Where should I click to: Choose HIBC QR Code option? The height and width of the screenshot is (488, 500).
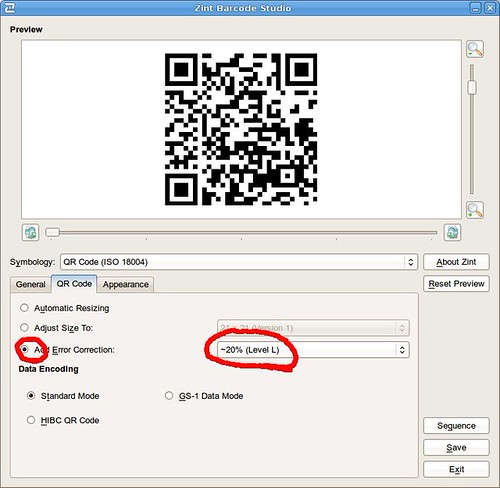(31, 420)
